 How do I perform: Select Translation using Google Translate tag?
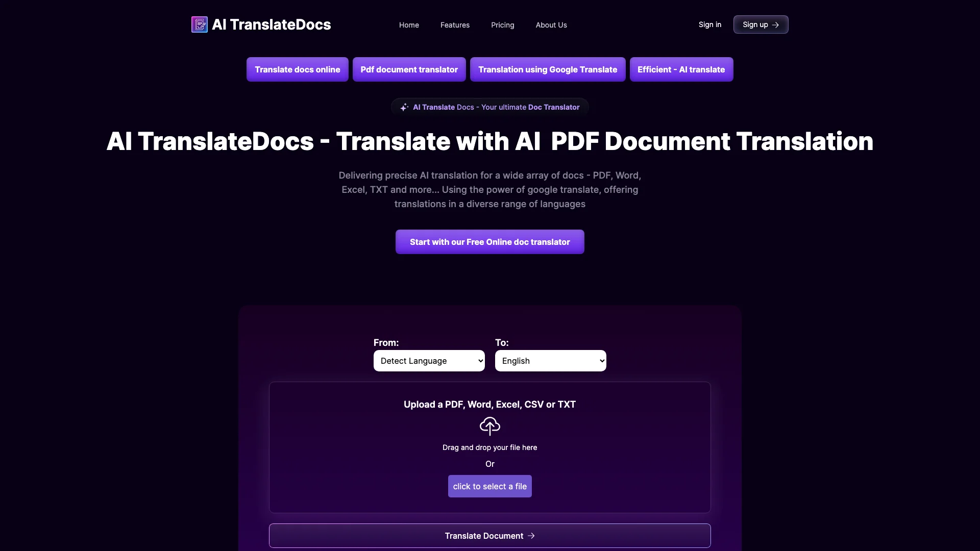click(547, 69)
